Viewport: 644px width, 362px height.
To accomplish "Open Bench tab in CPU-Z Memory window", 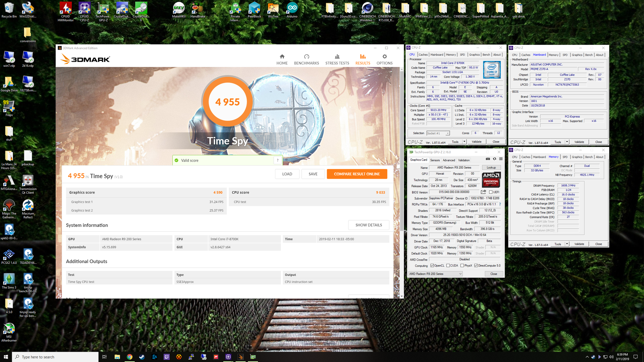I will point(589,157).
